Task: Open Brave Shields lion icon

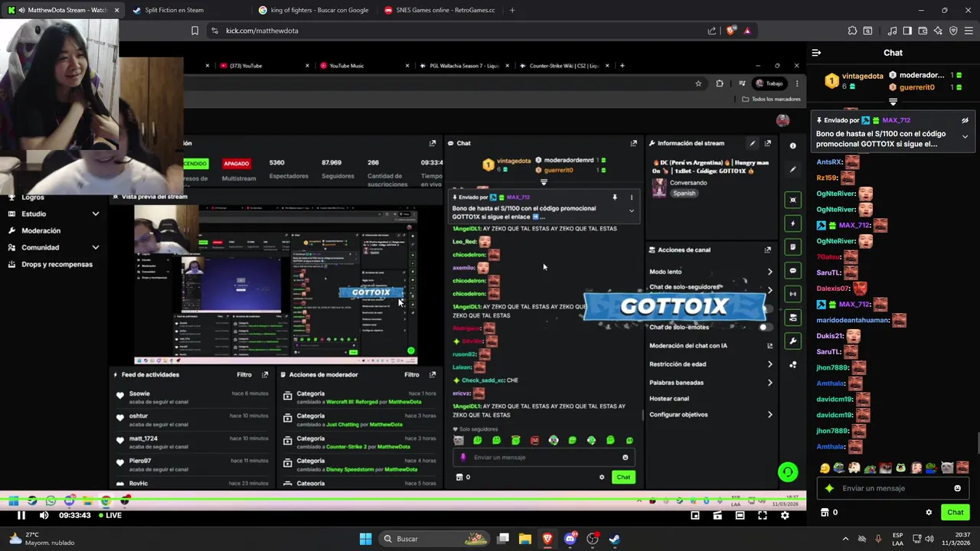Action: [x=731, y=31]
